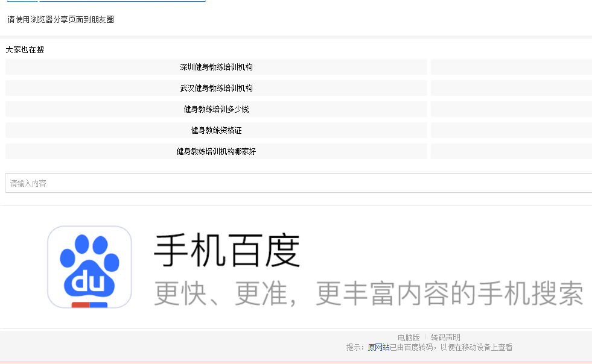
Task: Click the 大家也在搜 heading
Action: (25, 50)
